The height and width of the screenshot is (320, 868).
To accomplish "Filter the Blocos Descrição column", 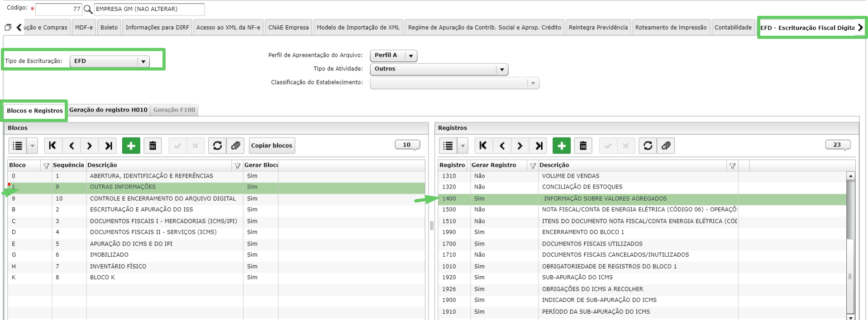I will pos(238,166).
